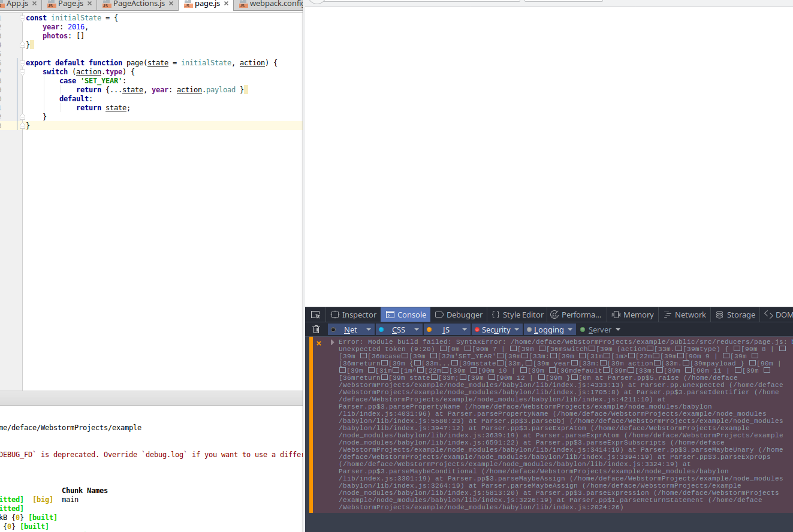Open the Logging filter dropdown arrow

[570, 330]
